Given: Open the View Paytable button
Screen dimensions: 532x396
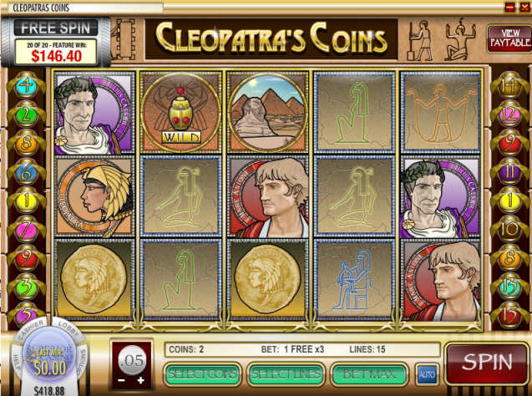Looking at the screenshot, I should pyautogui.click(x=509, y=38).
